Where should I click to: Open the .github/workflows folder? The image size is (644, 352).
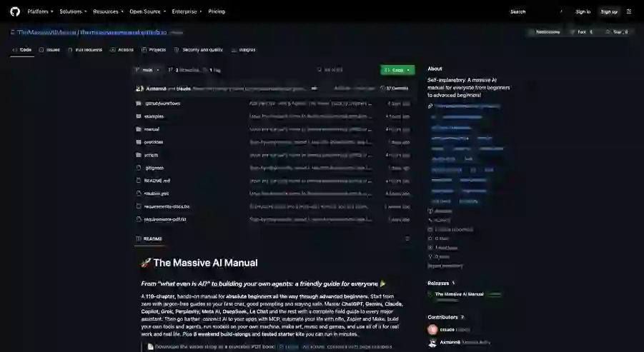tap(162, 104)
